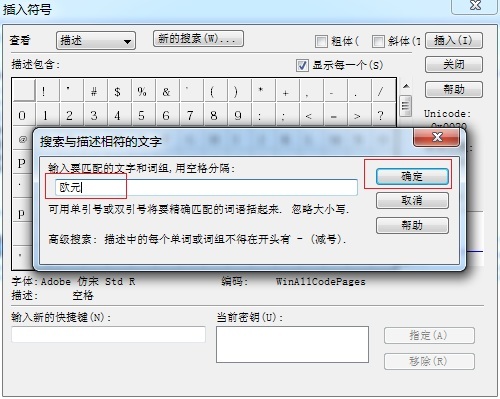Select the 1 digit cell
Screen dimensions: 500x399
pos(47,114)
